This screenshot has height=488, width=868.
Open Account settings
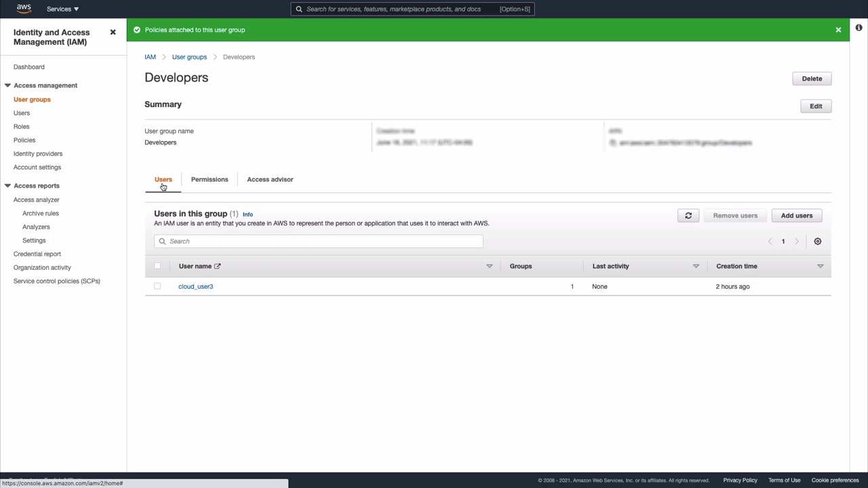pos(37,167)
